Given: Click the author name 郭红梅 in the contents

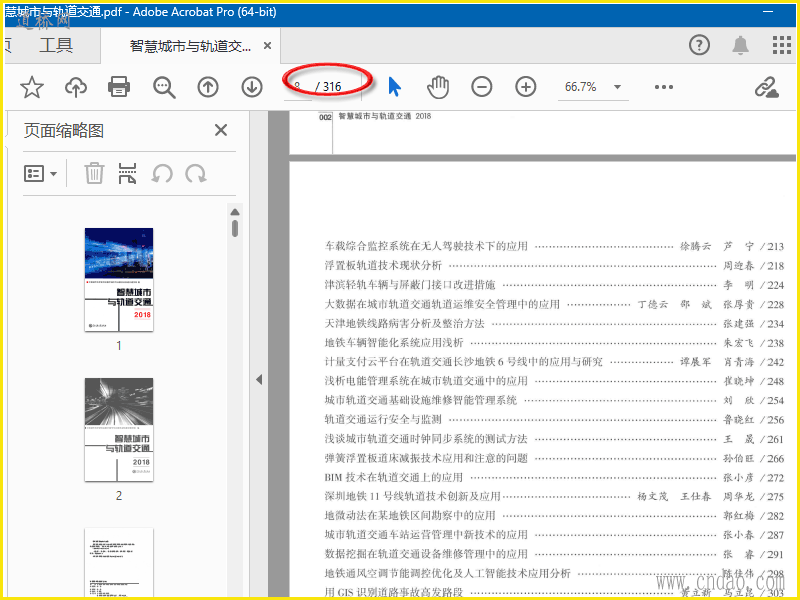Looking at the screenshot, I should [x=738, y=516].
